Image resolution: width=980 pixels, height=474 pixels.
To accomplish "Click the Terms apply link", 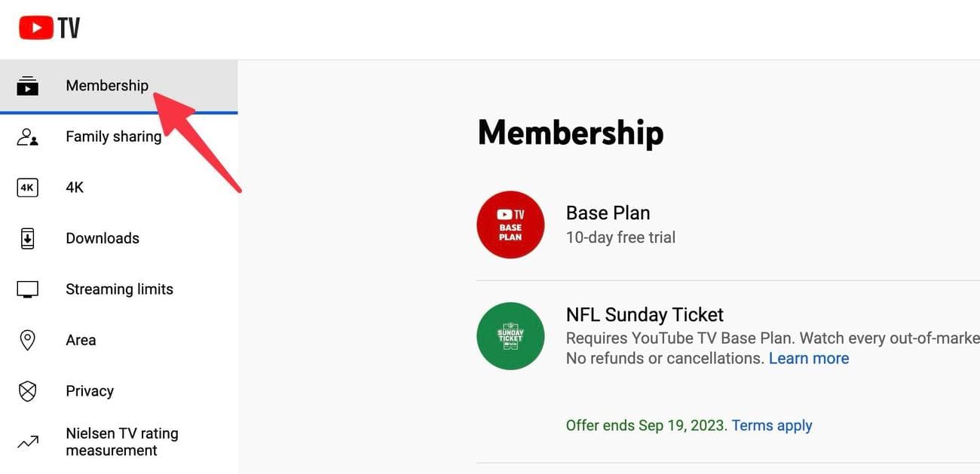I will (771, 425).
